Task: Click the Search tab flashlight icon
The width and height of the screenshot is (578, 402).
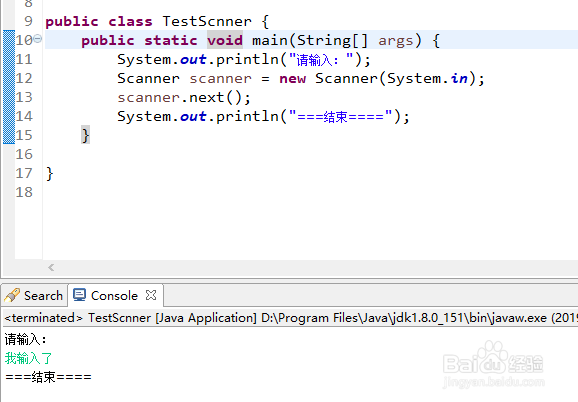Action: [12, 296]
